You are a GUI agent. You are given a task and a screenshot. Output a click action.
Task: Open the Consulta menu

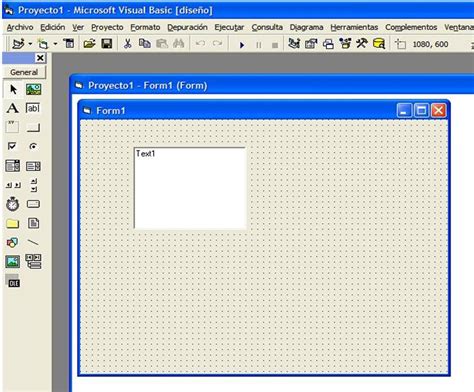[267, 27]
